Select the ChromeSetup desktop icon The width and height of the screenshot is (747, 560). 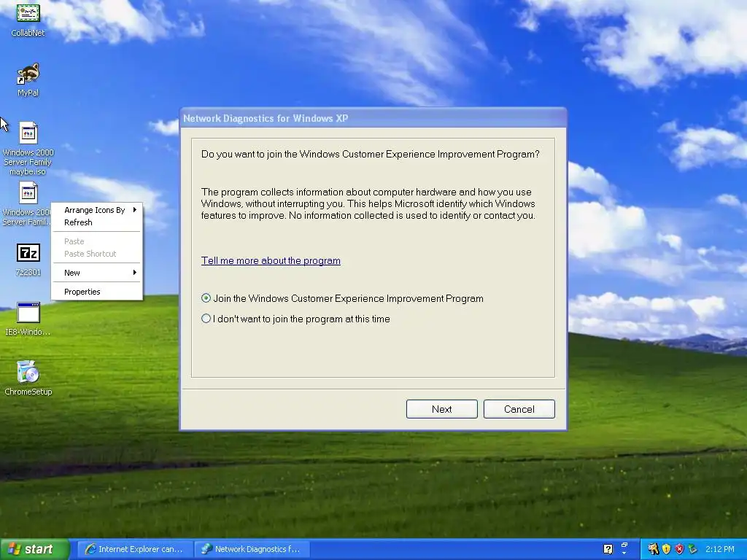[28, 378]
